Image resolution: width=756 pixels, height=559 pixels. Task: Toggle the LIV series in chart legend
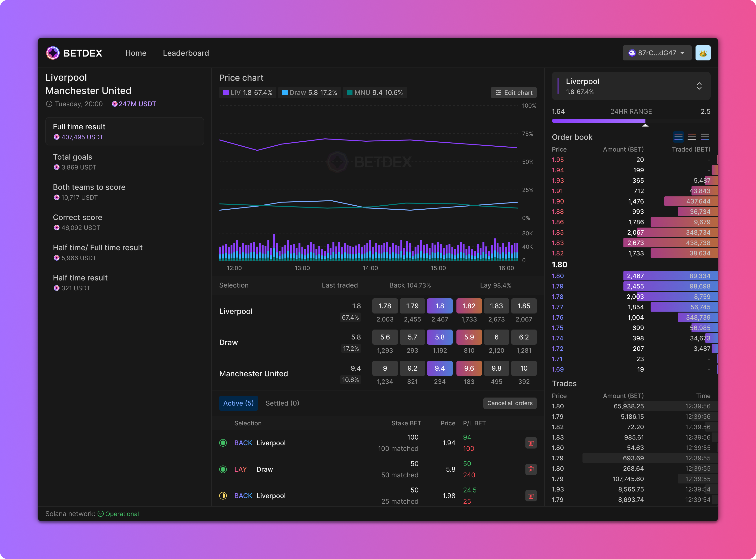(x=248, y=93)
